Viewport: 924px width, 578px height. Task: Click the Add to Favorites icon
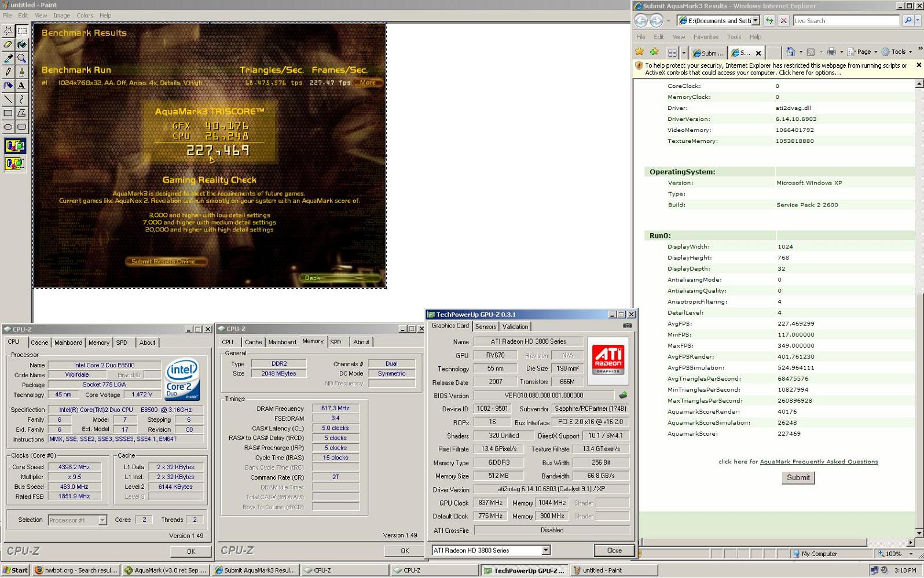(654, 52)
